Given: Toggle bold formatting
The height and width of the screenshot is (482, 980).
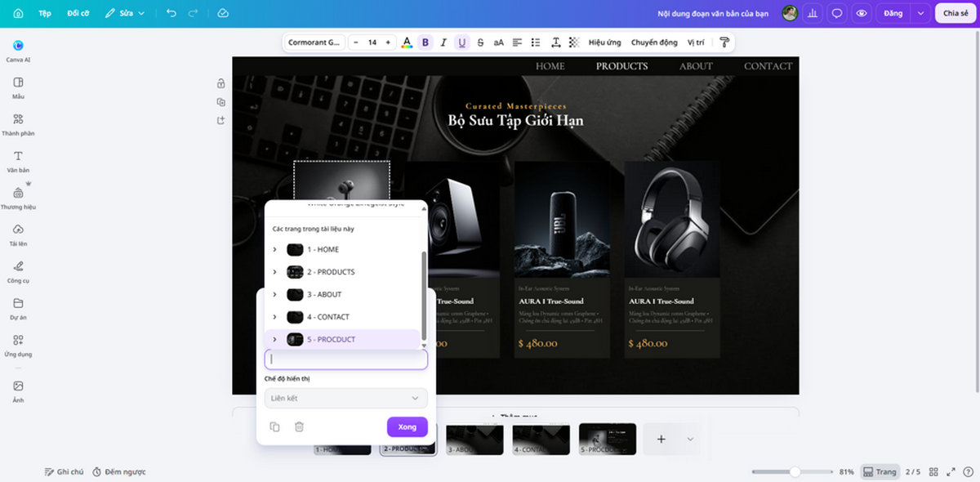Looking at the screenshot, I should [425, 42].
